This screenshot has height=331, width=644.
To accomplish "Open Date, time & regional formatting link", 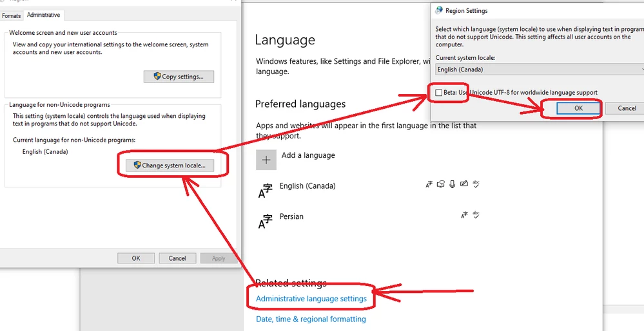I will click(x=311, y=319).
